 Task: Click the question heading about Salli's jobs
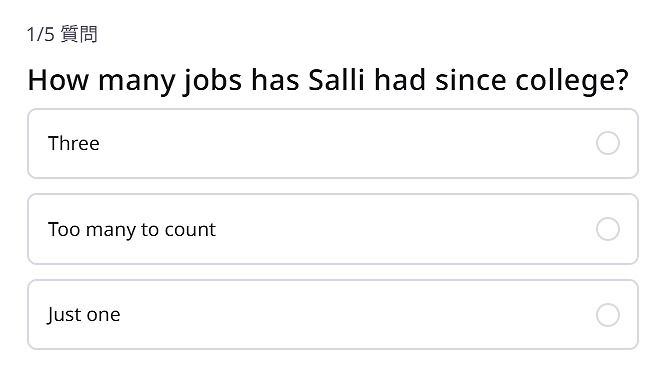tap(328, 81)
